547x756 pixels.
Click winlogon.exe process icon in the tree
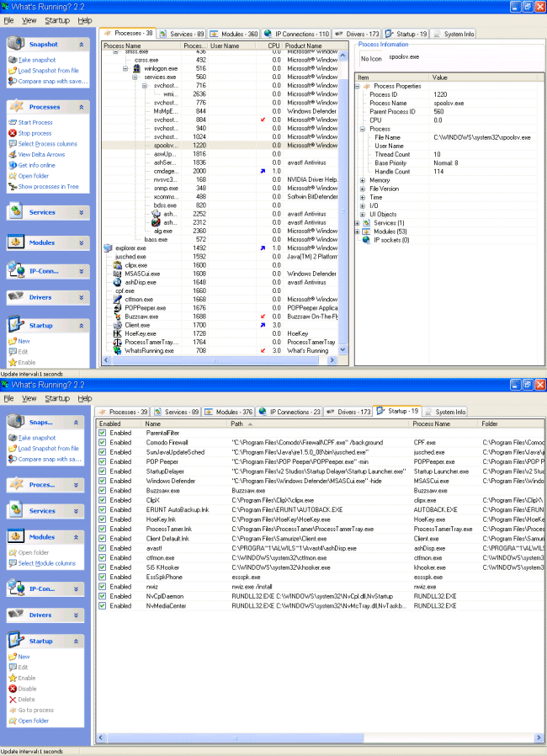pos(136,68)
